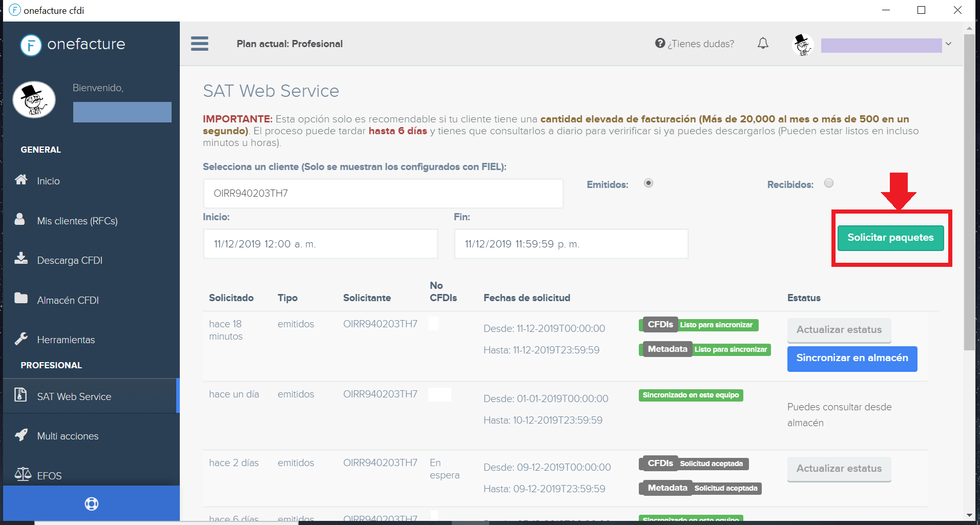
Task: Select the Recibidos radio button
Action: 829,182
